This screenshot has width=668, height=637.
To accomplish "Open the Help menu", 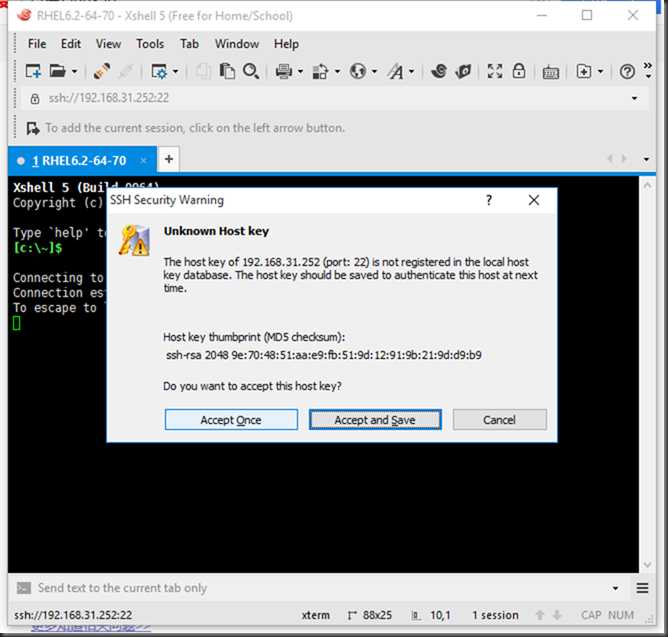I will (286, 44).
